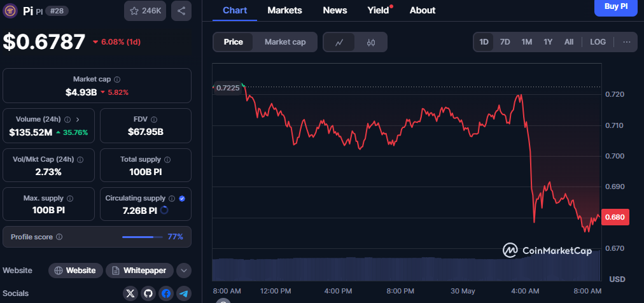Click the verified checkmark badge on Circulating supply
Screen dimensions: 644x303
pyautogui.click(x=183, y=199)
